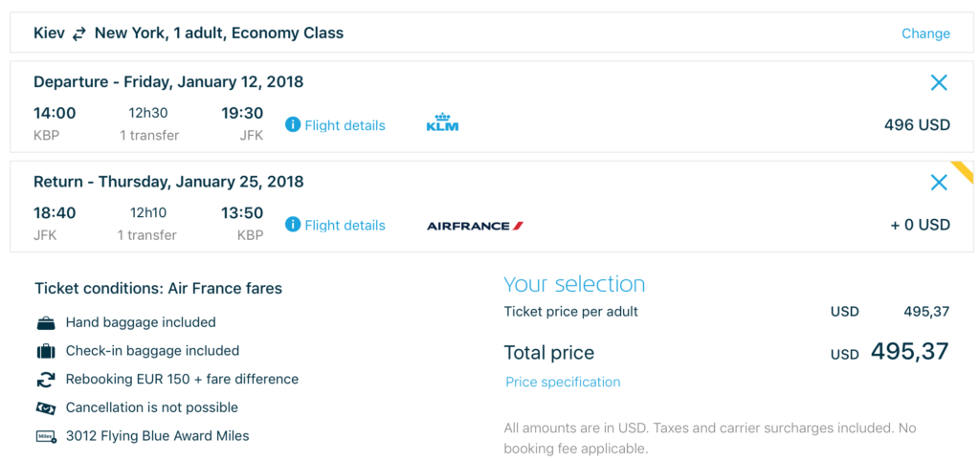The image size is (980, 461).
Task: Click the yellow corner ribbon on return card
Action: 964,171
